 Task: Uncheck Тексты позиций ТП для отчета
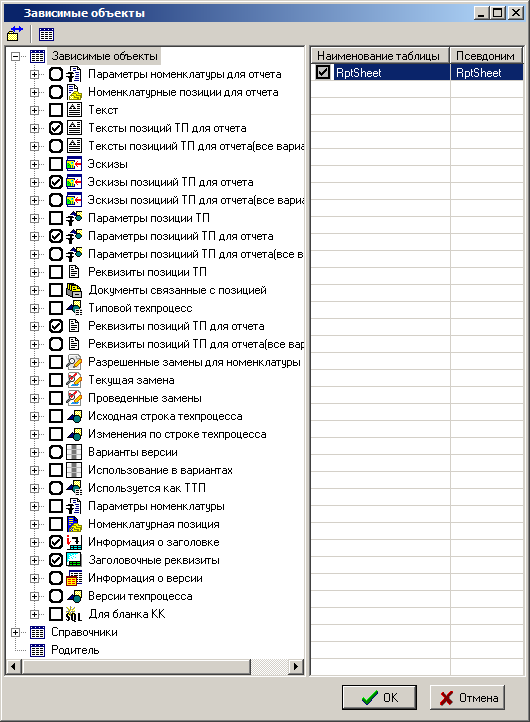(x=56, y=128)
